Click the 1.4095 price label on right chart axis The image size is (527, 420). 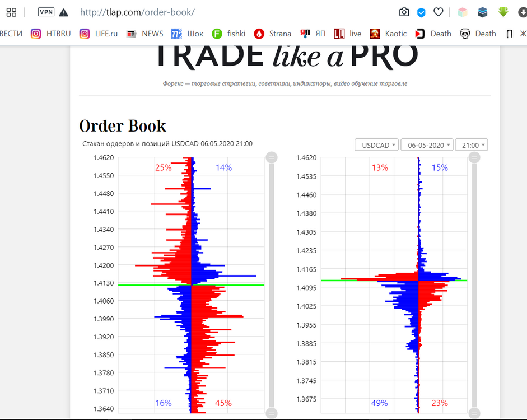coord(306,288)
